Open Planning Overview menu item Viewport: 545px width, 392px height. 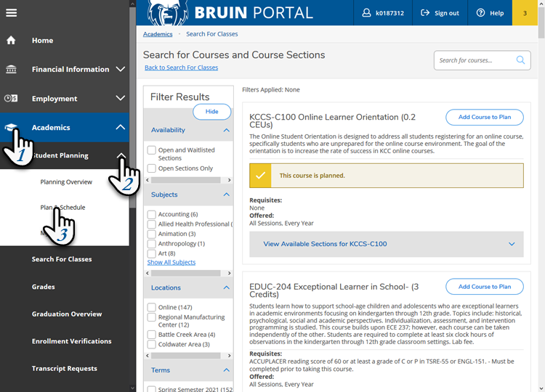pos(66,182)
